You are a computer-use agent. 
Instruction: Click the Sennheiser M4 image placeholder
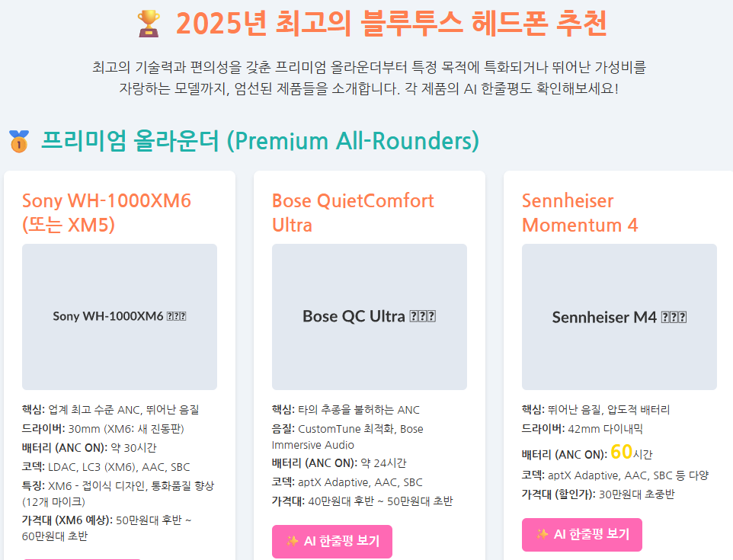point(619,316)
